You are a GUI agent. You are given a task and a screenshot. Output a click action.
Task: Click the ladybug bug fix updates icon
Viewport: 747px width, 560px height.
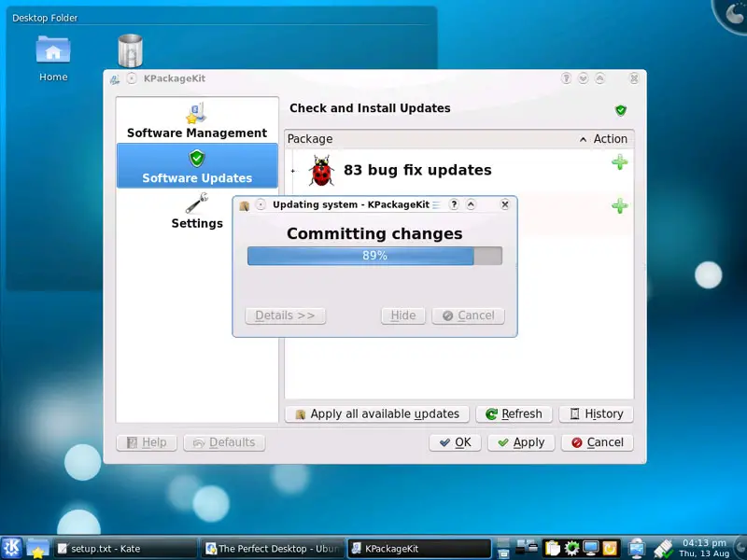click(321, 171)
